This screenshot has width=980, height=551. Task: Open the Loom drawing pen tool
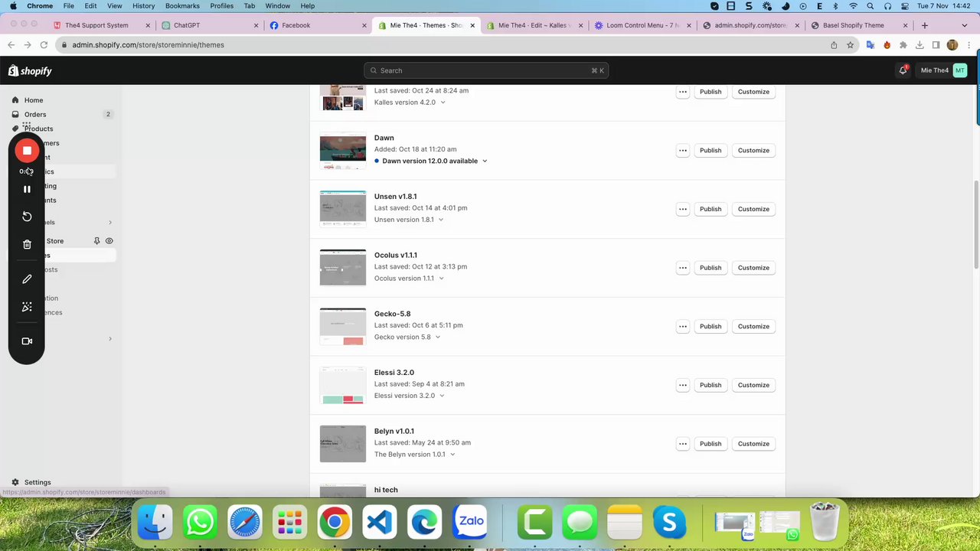(x=27, y=279)
